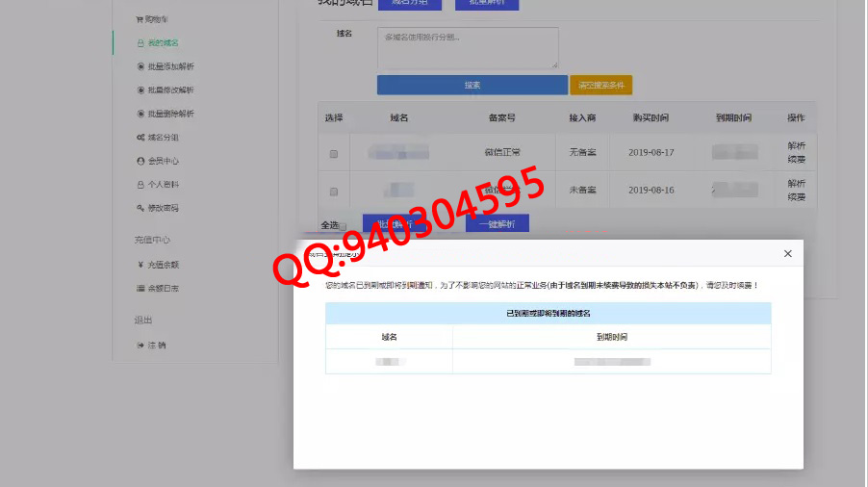The width and height of the screenshot is (868, 487).
Task: Open 个人资料 in the sidebar
Action: pyautogui.click(x=162, y=185)
